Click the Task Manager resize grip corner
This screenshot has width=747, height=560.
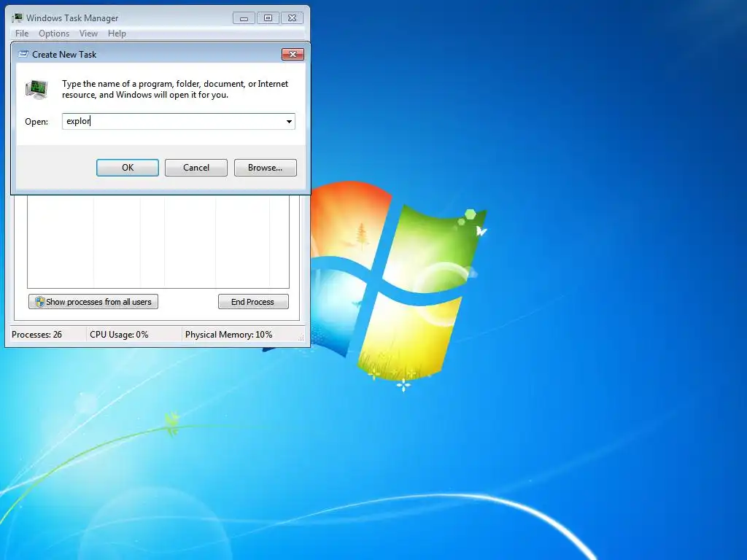(301, 338)
